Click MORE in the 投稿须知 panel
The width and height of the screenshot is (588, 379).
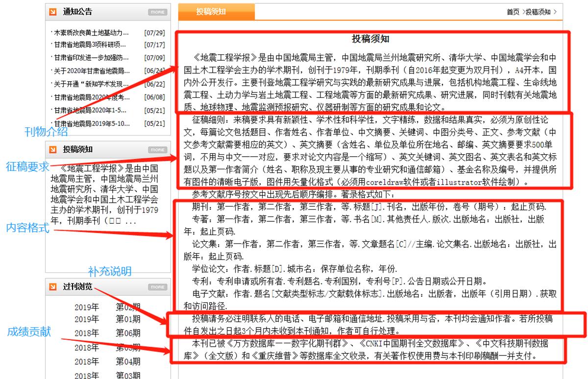(157, 150)
